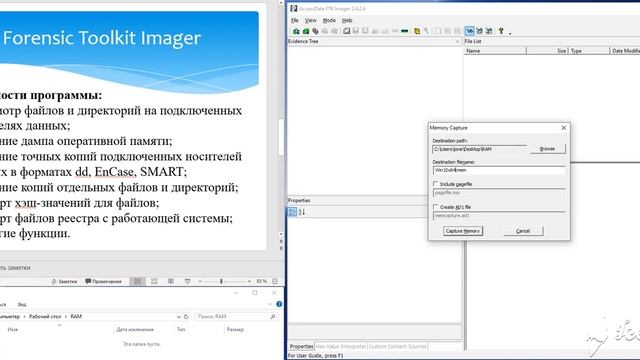Image resolution: width=640 pixels, height=360 pixels.
Task: Click the 83% zoom level
Action: pos(262,281)
